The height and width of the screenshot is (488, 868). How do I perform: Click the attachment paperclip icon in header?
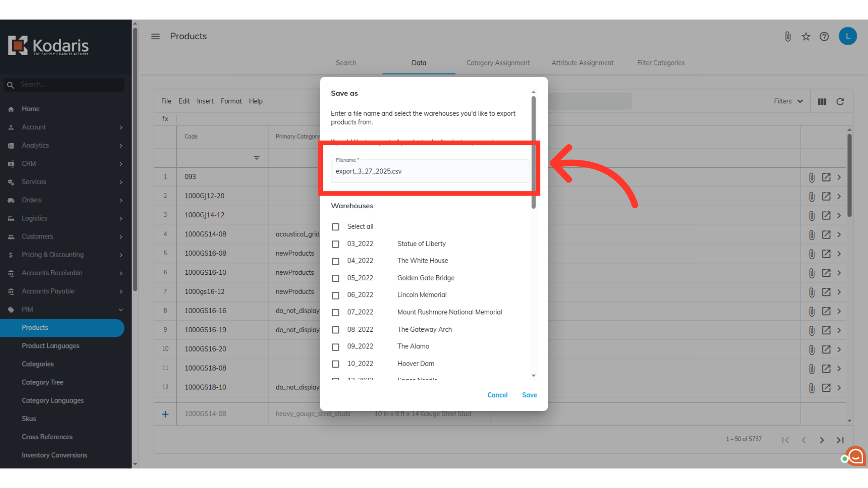[788, 37]
